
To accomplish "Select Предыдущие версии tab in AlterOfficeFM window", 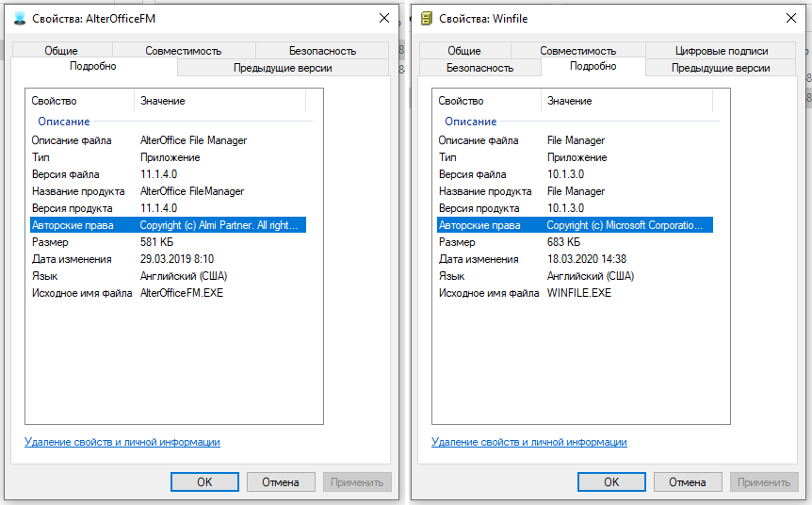I will [283, 68].
